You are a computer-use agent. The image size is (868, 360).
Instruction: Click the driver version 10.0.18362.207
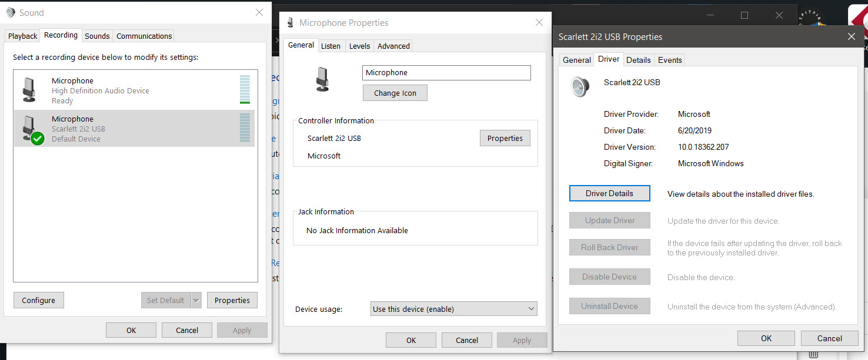(x=703, y=147)
